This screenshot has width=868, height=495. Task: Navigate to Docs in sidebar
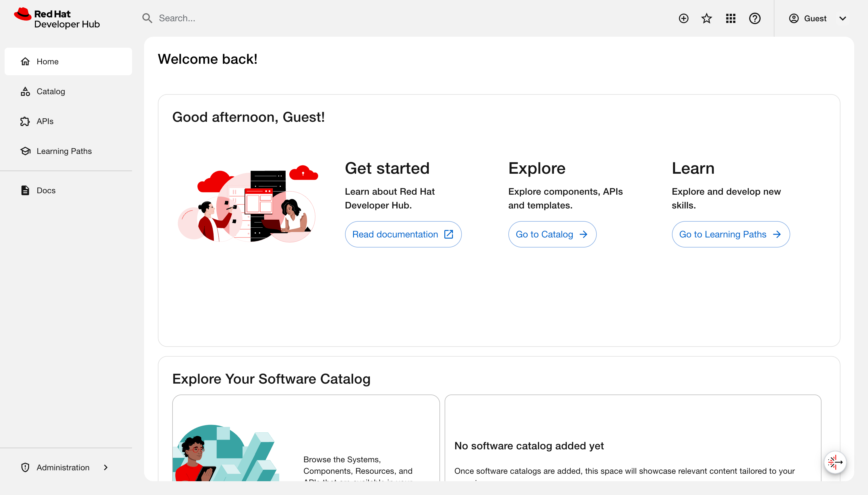(46, 190)
